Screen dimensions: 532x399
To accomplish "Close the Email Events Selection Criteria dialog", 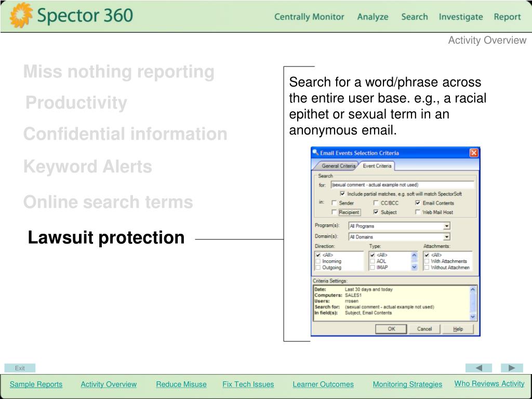I will [474, 153].
